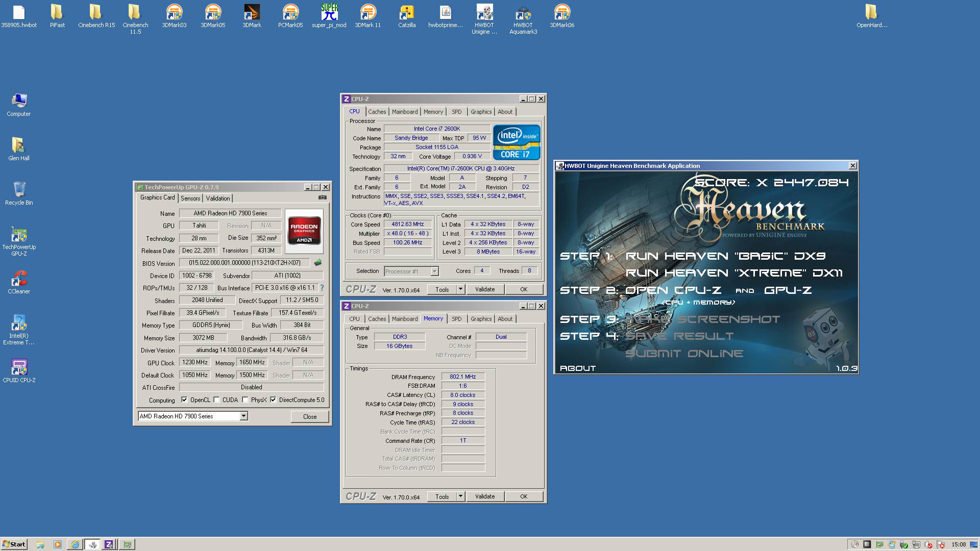This screenshot has height=551, width=980.
Task: Click Validate in the lower CPU-Z window
Action: tap(485, 496)
